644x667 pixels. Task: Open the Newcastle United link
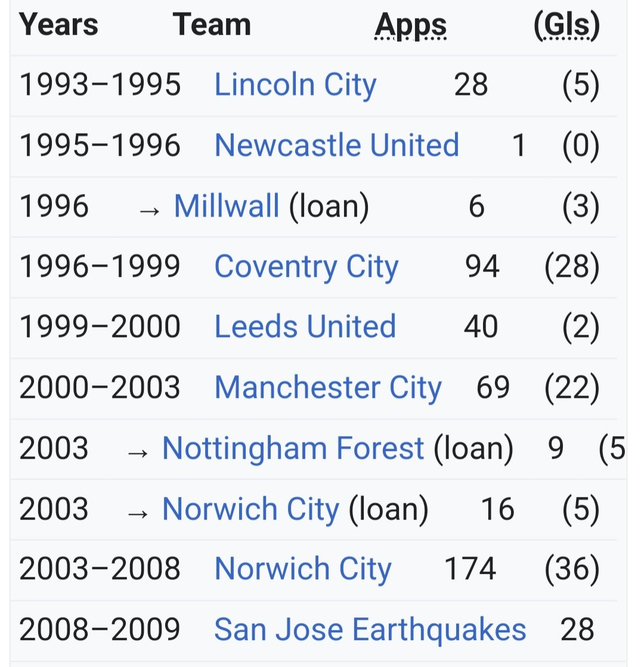(337, 145)
